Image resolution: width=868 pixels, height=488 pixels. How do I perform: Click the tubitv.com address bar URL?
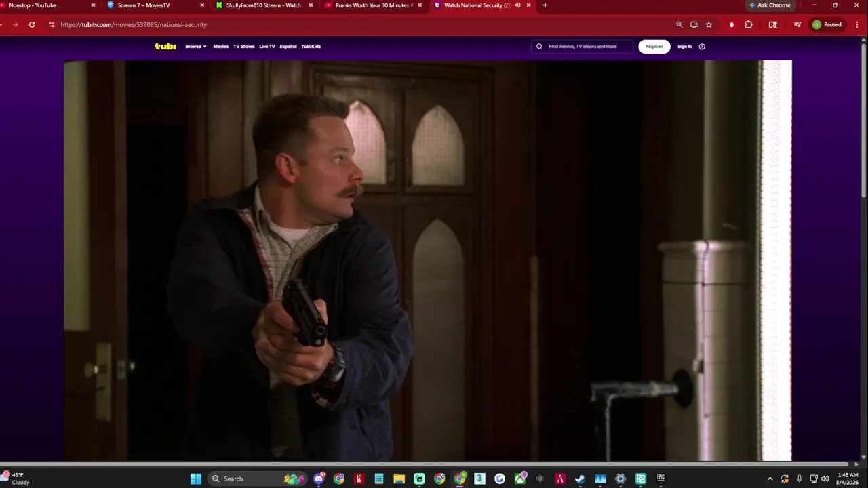point(134,24)
